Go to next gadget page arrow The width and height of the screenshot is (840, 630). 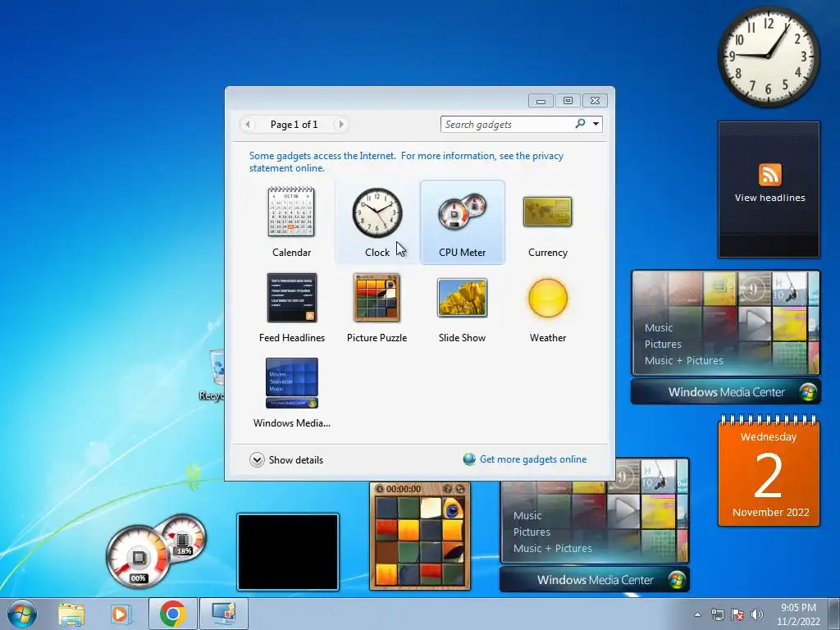[x=340, y=125]
